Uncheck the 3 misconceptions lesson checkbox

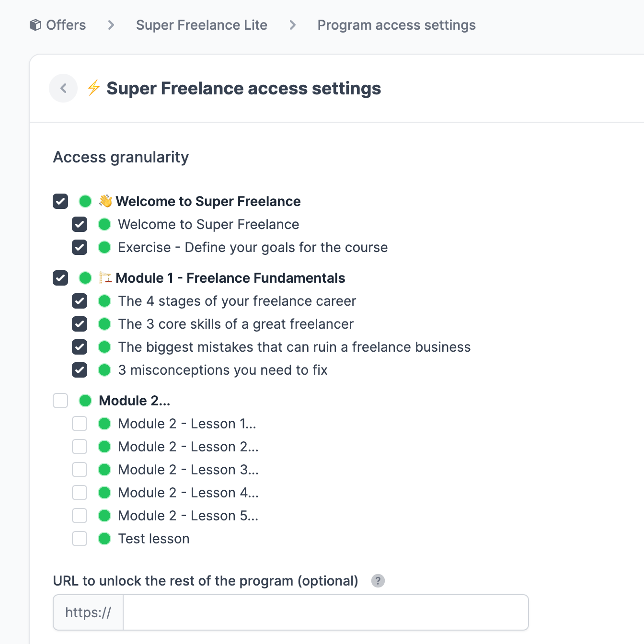80,370
